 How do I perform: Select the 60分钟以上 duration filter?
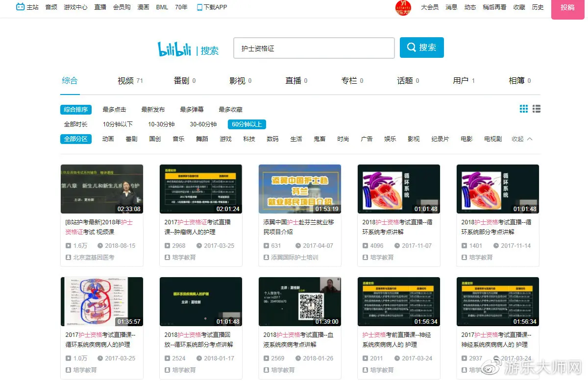click(x=247, y=124)
